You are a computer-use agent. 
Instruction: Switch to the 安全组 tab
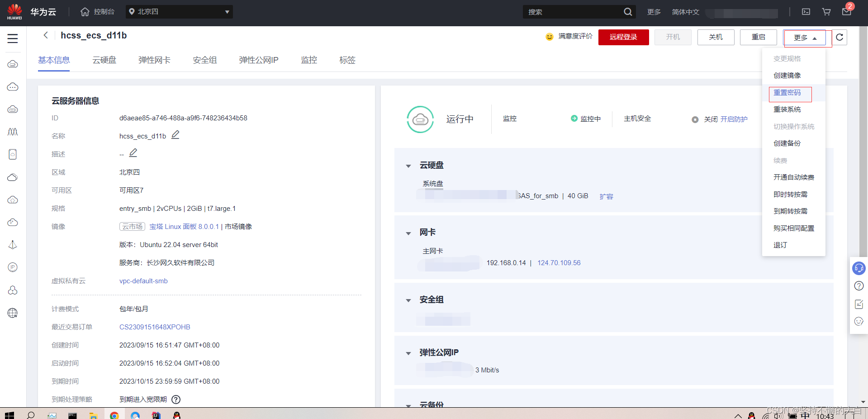(x=204, y=60)
